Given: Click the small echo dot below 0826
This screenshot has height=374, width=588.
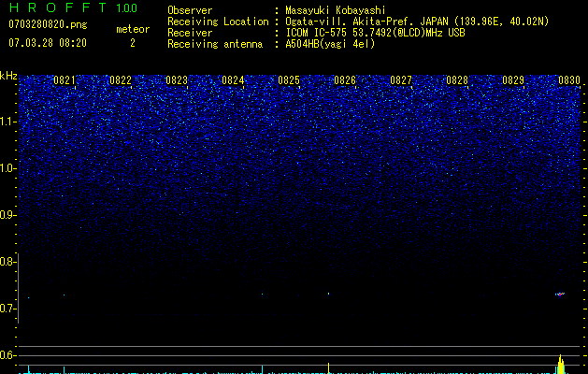Looking at the screenshot, I should pos(328,294).
